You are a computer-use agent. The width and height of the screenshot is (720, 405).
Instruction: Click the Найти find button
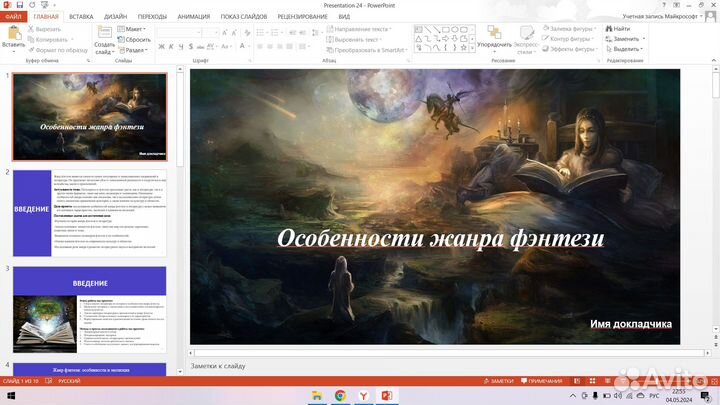(618, 28)
